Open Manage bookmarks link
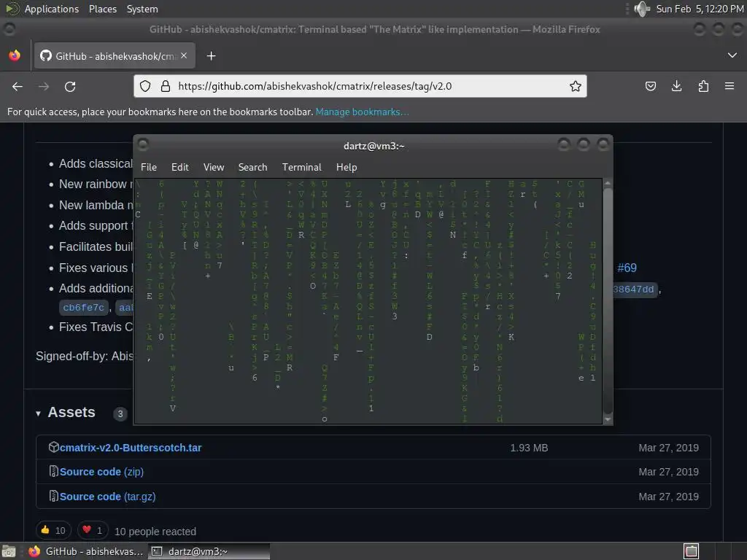 [x=362, y=112]
